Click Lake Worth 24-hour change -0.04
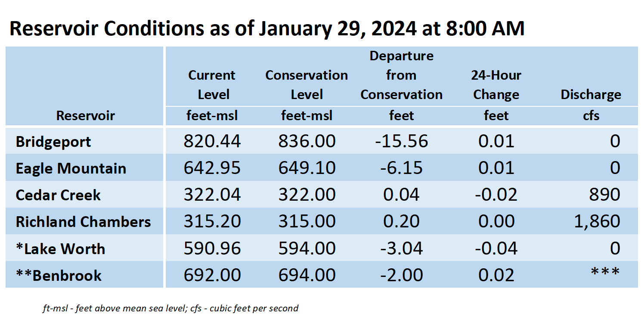 tap(496, 248)
